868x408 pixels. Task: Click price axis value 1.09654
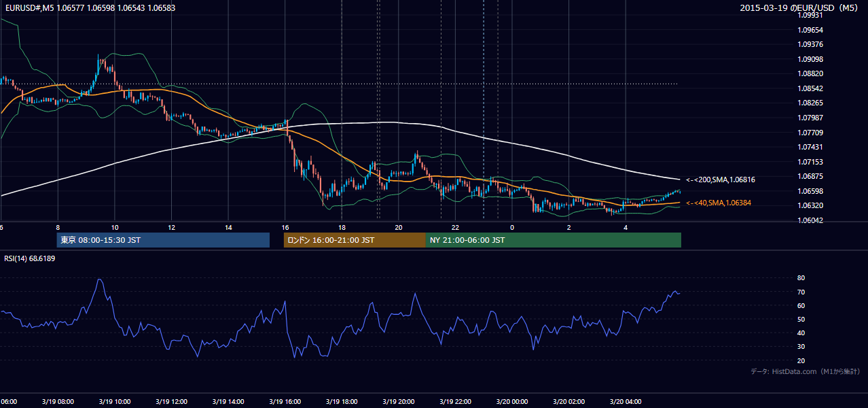tap(810, 30)
